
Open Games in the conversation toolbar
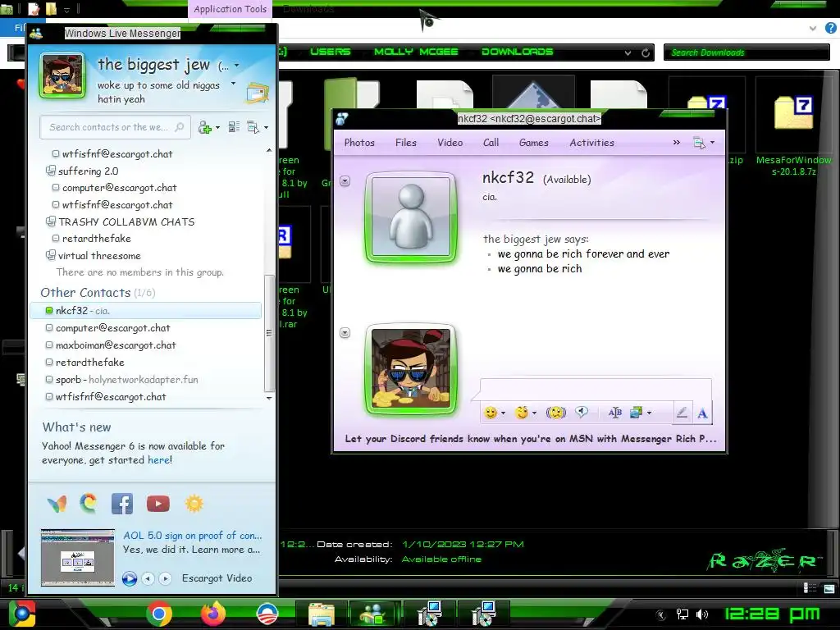coord(533,143)
